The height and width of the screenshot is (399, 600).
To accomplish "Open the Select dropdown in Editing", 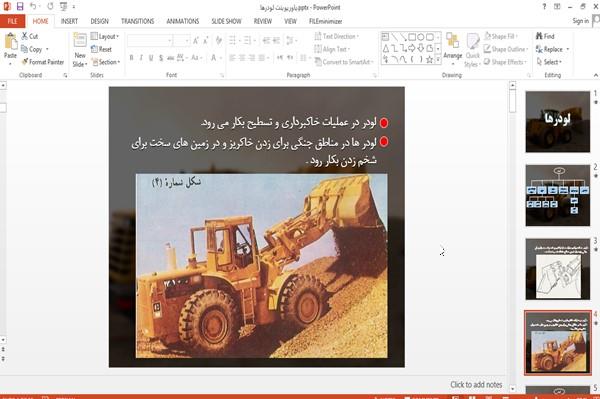I will pos(549,62).
